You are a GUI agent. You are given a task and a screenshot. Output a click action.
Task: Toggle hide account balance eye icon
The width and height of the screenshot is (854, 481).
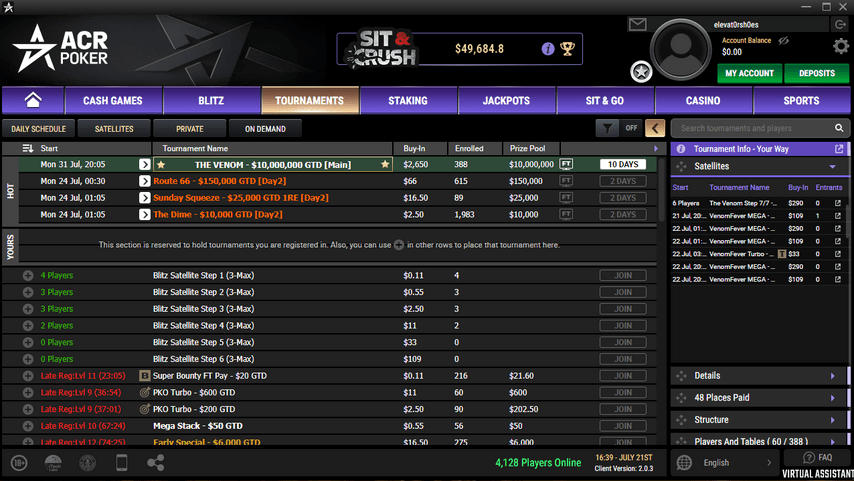(784, 40)
